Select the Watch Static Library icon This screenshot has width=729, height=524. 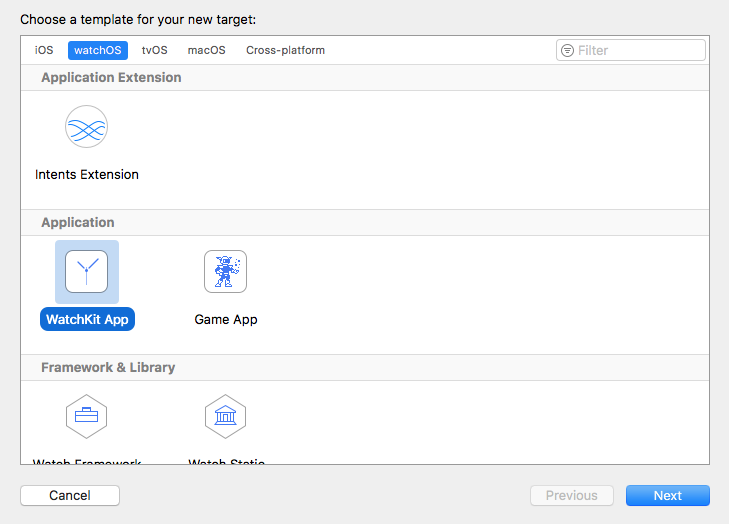point(225,415)
